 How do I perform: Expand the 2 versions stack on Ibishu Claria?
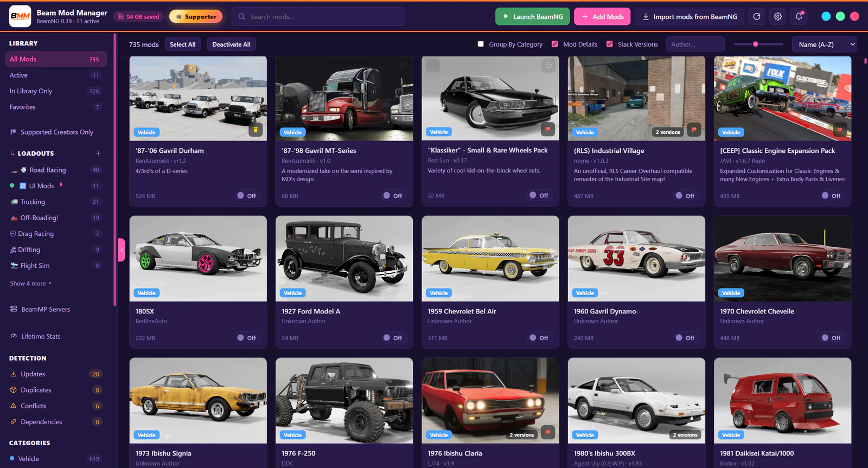(x=522, y=435)
